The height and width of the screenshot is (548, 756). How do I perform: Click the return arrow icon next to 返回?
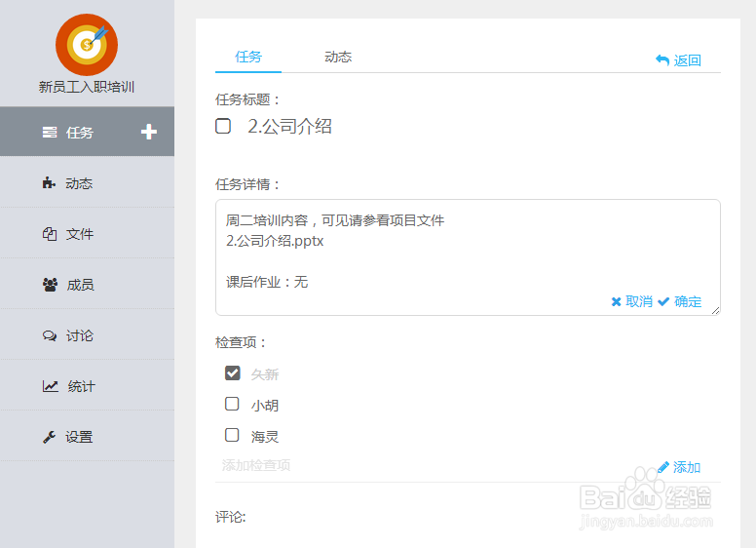pyautogui.click(x=662, y=60)
